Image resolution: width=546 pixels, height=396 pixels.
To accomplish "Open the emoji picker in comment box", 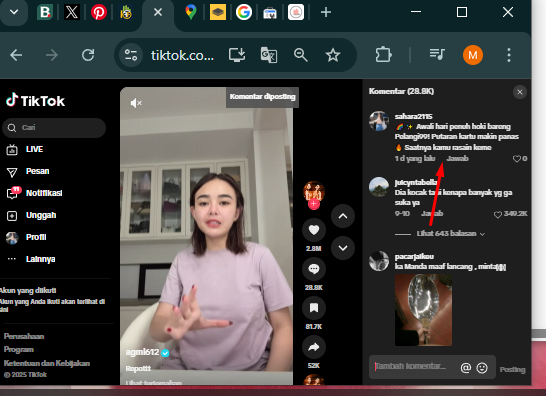I will (482, 368).
